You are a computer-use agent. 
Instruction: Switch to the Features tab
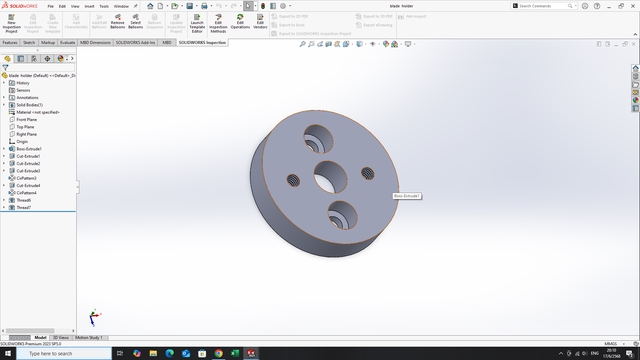tap(10, 42)
